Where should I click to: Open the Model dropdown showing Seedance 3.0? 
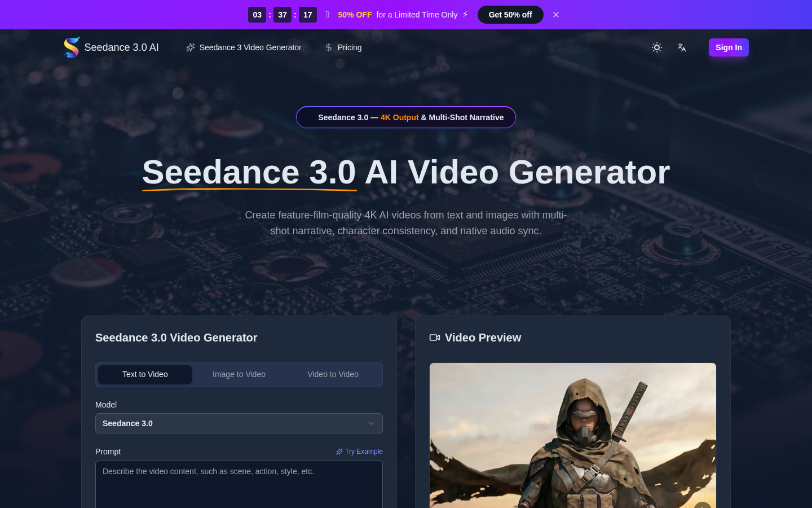[x=239, y=423]
